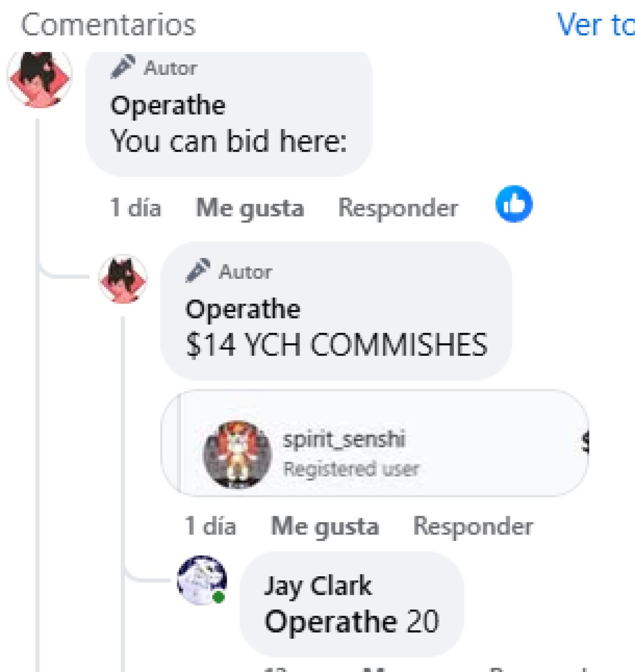Click the '1 día' timestamp under reply comment
Screen dimensions: 635x672
(x=210, y=526)
